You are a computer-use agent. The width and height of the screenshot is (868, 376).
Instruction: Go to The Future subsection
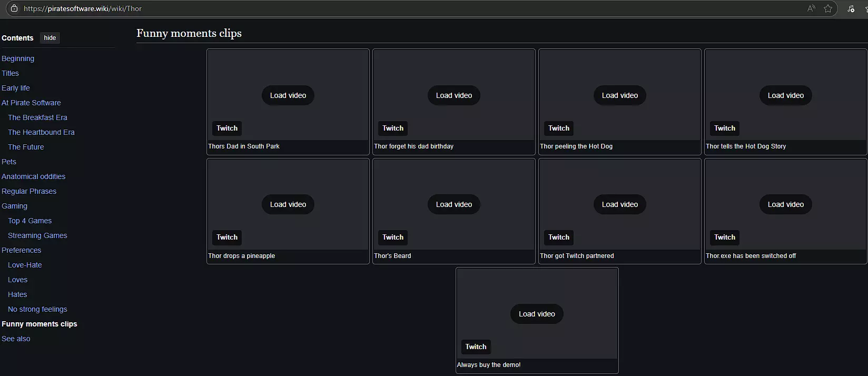click(26, 147)
